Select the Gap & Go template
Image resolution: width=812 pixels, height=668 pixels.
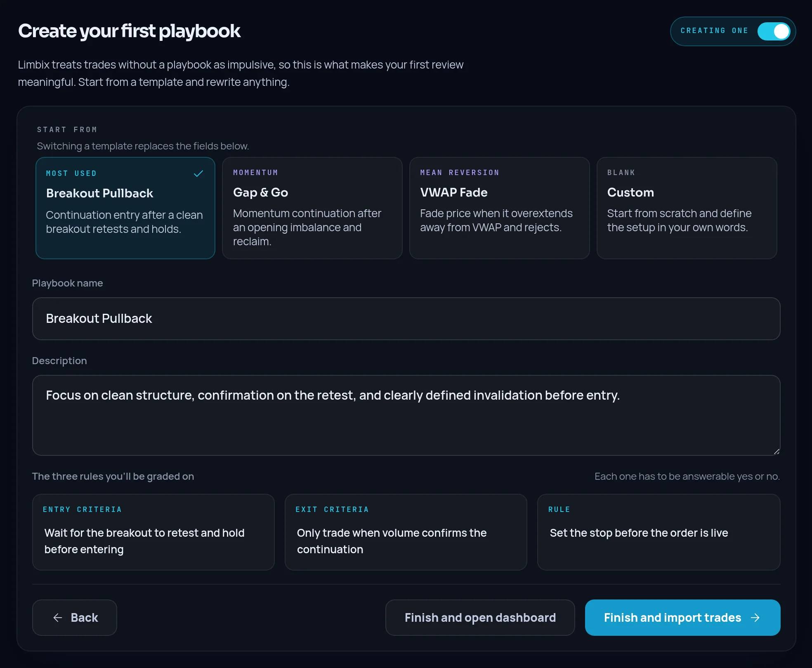pos(312,208)
